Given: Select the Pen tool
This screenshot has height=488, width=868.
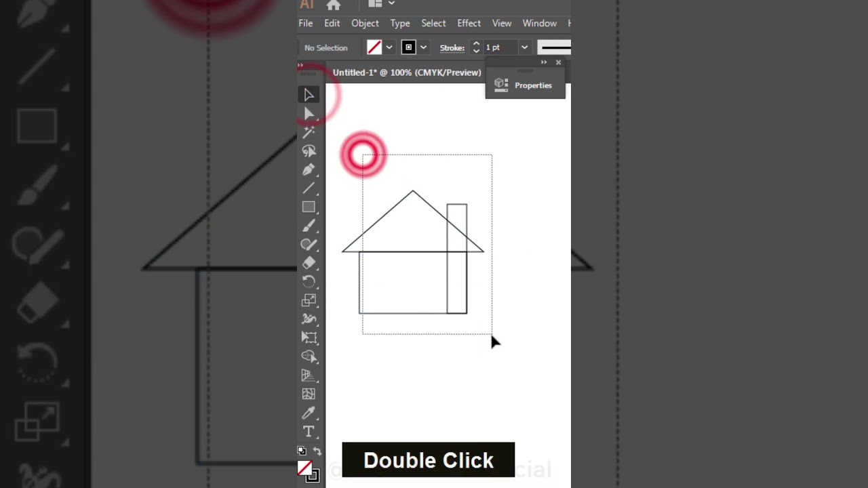Looking at the screenshot, I should pyautogui.click(x=309, y=169).
